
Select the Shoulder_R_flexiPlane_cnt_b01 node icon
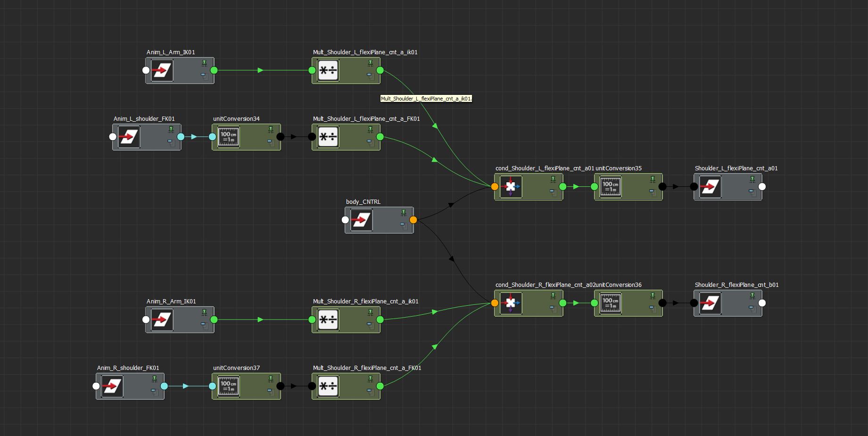coord(710,303)
